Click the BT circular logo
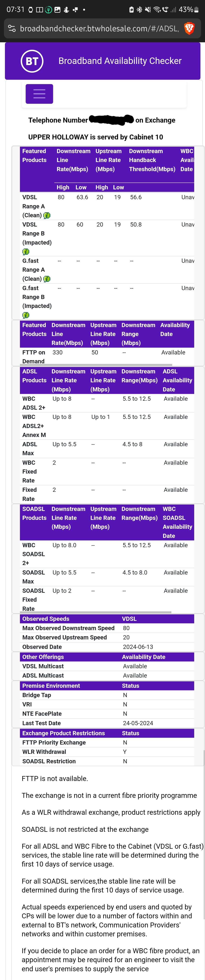Viewport: 205px width, 980px height. 32,61
